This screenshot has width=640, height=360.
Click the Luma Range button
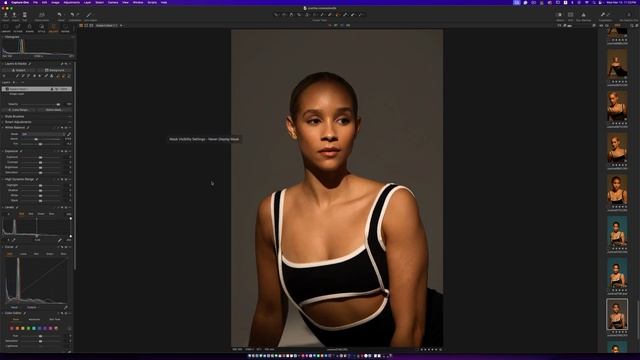(x=19, y=110)
